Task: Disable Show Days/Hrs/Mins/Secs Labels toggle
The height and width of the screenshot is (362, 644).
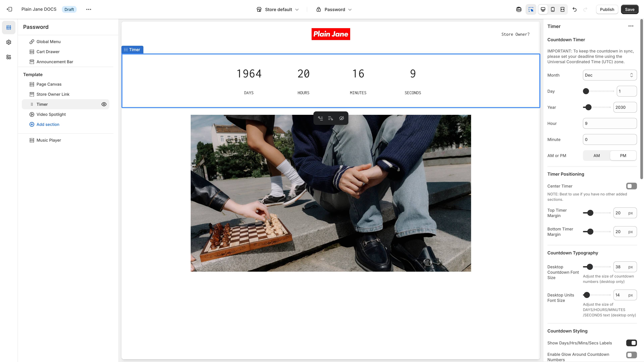Action: (x=631, y=343)
